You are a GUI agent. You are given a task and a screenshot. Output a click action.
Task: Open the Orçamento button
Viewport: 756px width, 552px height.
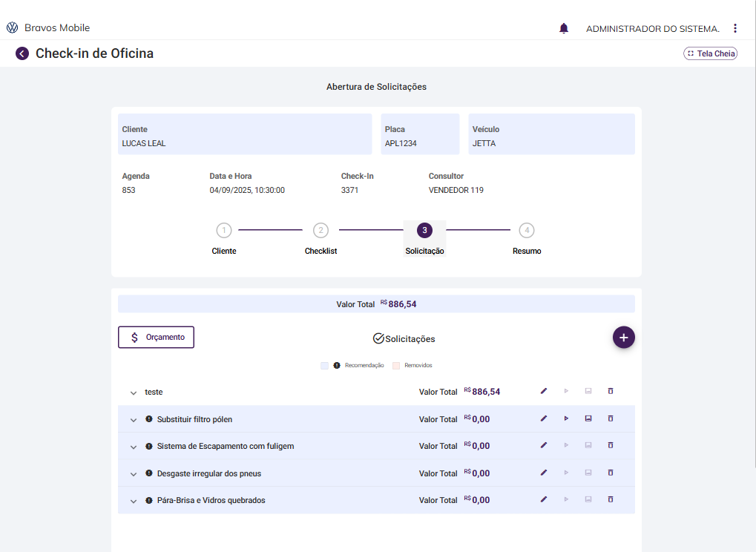pos(156,337)
